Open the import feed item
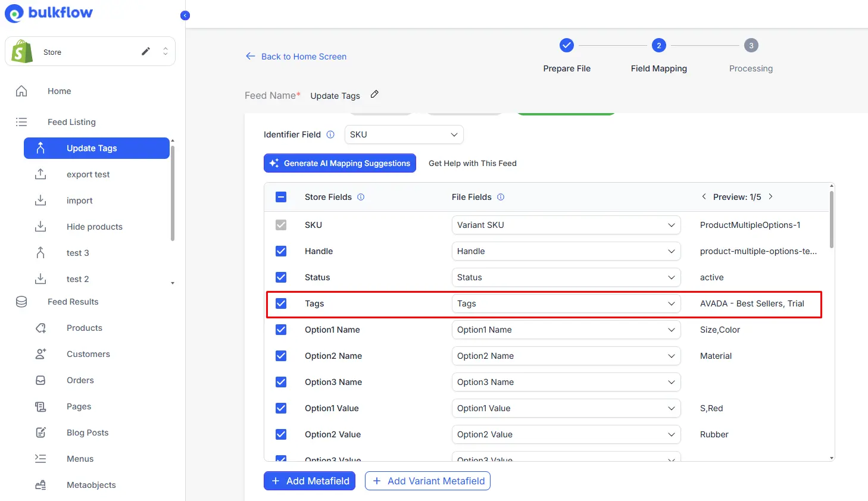Screen dimensions: 868x501 click(79, 201)
